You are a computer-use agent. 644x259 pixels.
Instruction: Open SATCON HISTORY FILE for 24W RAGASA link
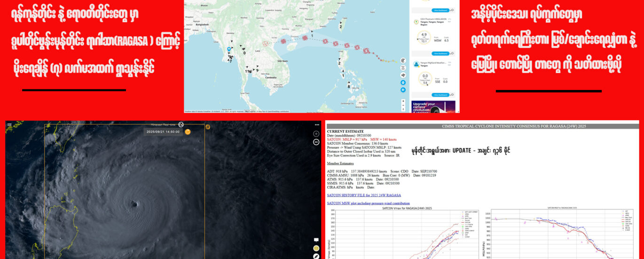[364, 195]
